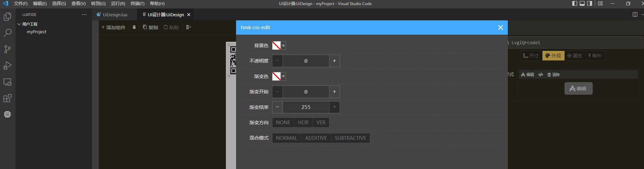Click the 渐变开始 input field

(x=306, y=92)
